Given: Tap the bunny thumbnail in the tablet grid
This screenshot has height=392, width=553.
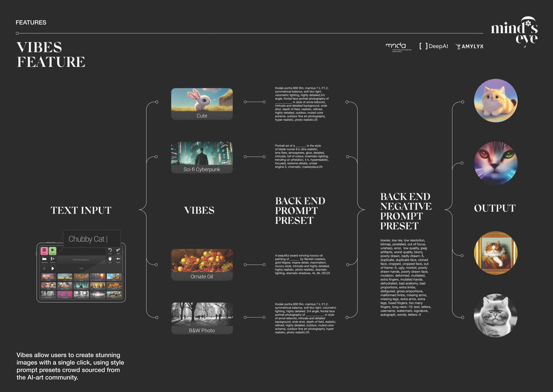Looking at the screenshot, I should (x=65, y=277).
